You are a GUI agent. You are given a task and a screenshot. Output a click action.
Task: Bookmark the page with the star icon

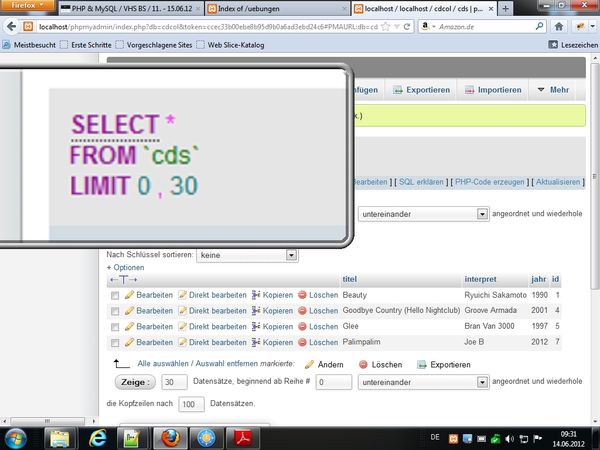point(386,26)
